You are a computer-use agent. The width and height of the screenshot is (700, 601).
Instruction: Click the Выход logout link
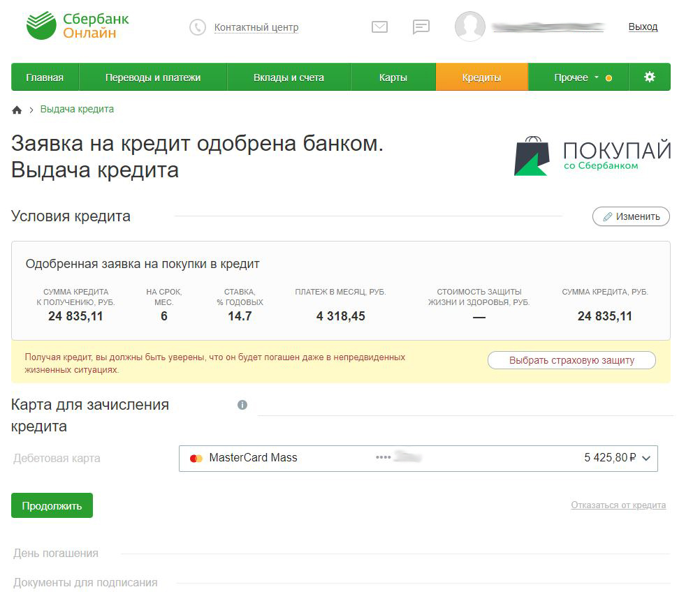coord(643,27)
